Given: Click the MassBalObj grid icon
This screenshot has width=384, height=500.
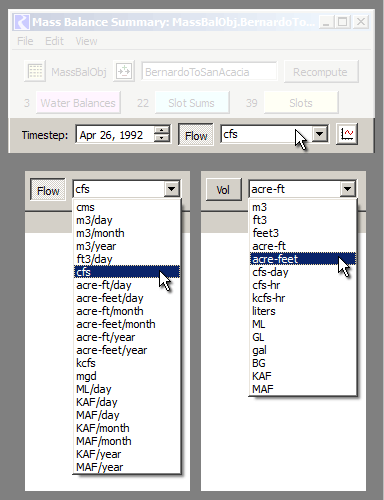Looking at the screenshot, I should pos(35,71).
